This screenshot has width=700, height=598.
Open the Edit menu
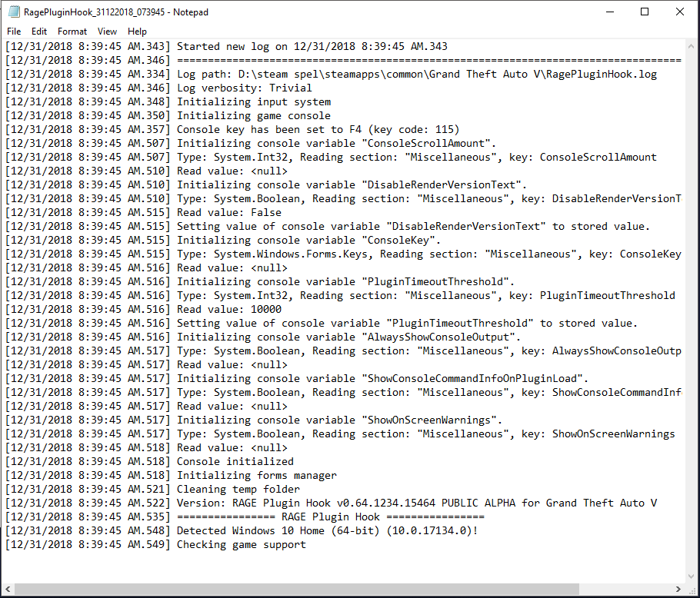(38, 32)
